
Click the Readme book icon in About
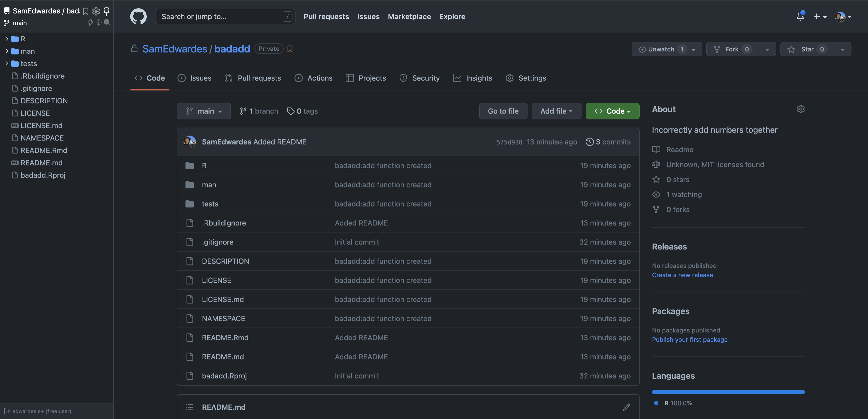(656, 149)
